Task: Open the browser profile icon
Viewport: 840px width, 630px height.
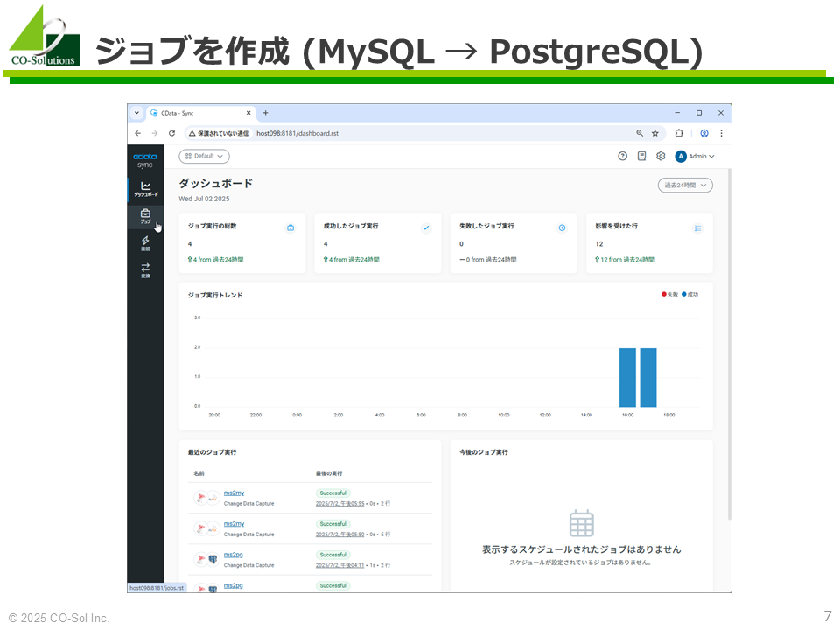Action: 704,133
